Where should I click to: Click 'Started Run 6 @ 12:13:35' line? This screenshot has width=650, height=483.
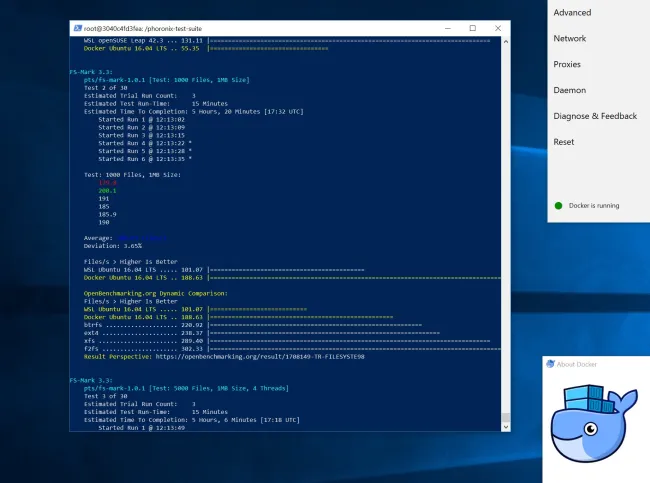(145, 159)
